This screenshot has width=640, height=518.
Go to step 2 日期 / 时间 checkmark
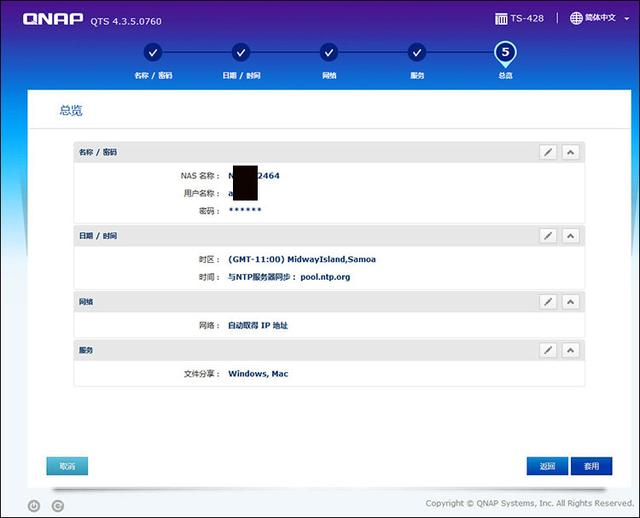click(241, 52)
